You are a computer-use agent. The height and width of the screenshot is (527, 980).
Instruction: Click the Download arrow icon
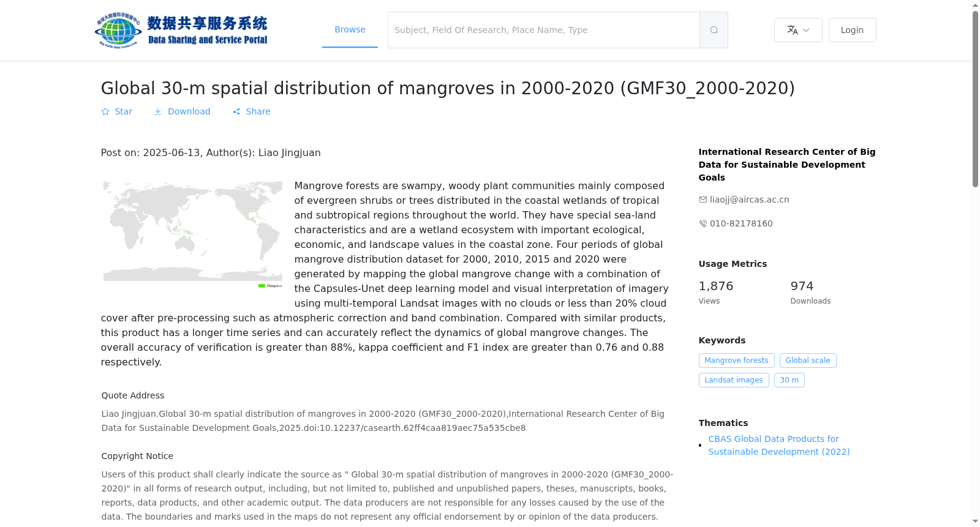click(x=158, y=111)
